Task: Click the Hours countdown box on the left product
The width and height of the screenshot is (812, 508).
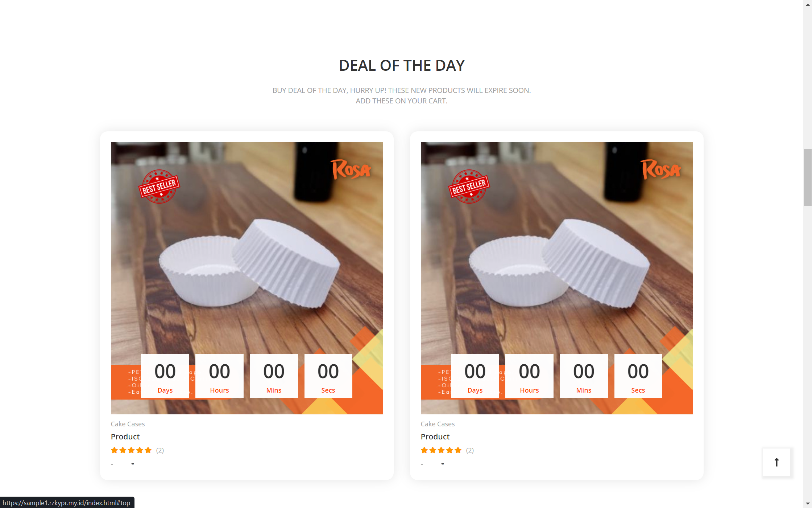Action: [x=219, y=376]
